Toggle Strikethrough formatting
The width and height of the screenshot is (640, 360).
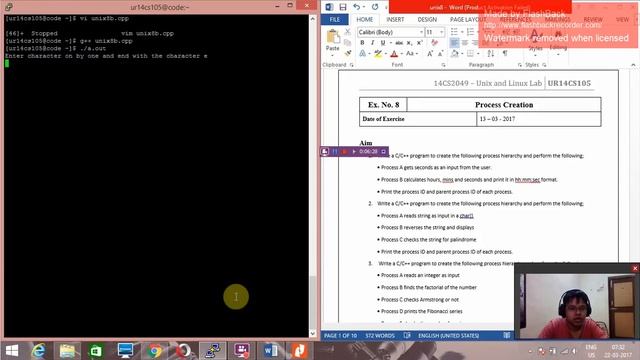pyautogui.click(x=399, y=43)
